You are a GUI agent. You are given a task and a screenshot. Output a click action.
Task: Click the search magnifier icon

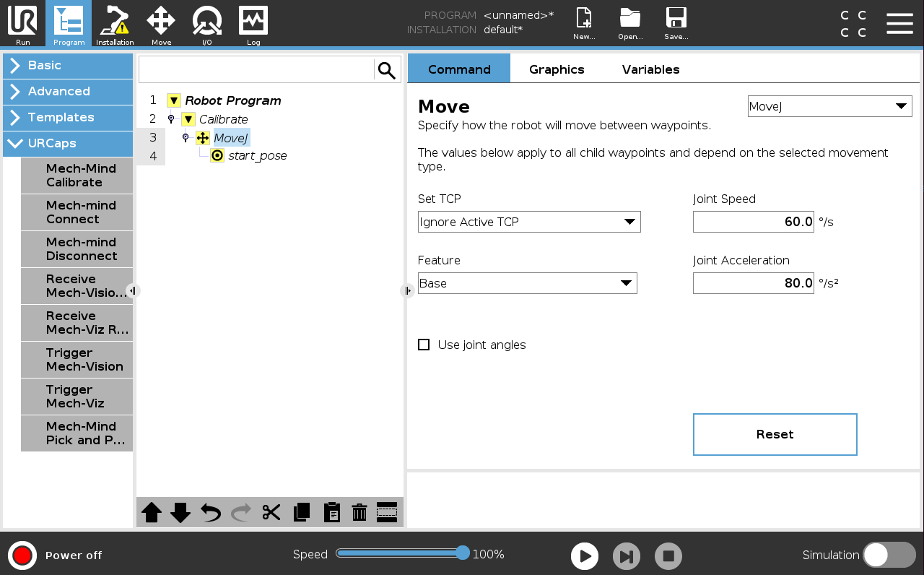(x=387, y=70)
